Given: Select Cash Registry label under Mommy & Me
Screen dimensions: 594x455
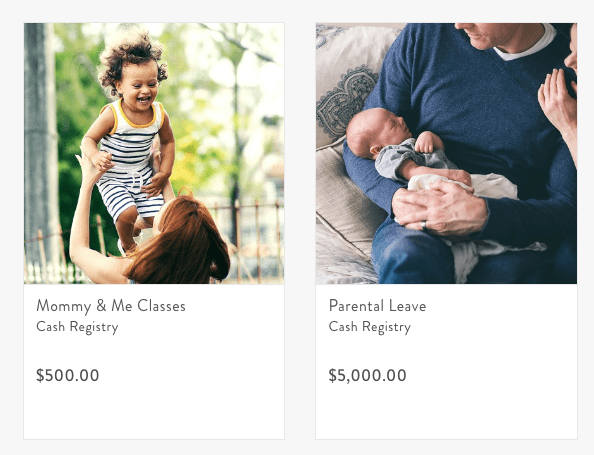Looking at the screenshot, I should coord(77,327).
